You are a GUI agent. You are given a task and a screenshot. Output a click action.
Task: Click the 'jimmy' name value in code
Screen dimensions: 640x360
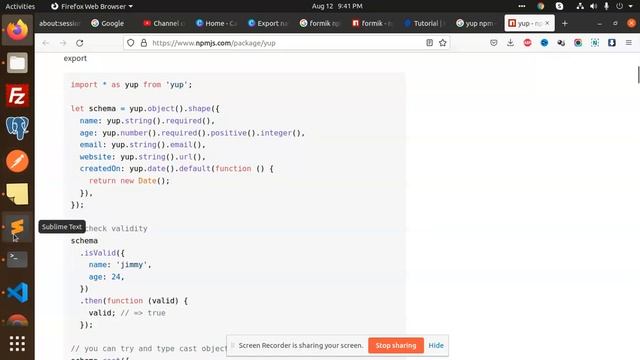[x=131, y=265]
